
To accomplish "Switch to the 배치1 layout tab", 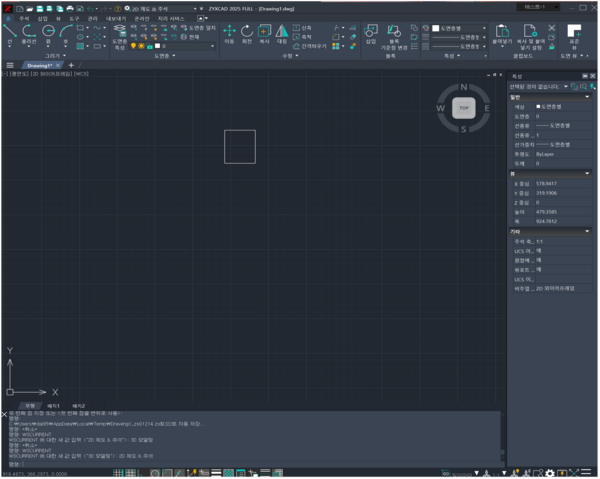I will pyautogui.click(x=53, y=406).
